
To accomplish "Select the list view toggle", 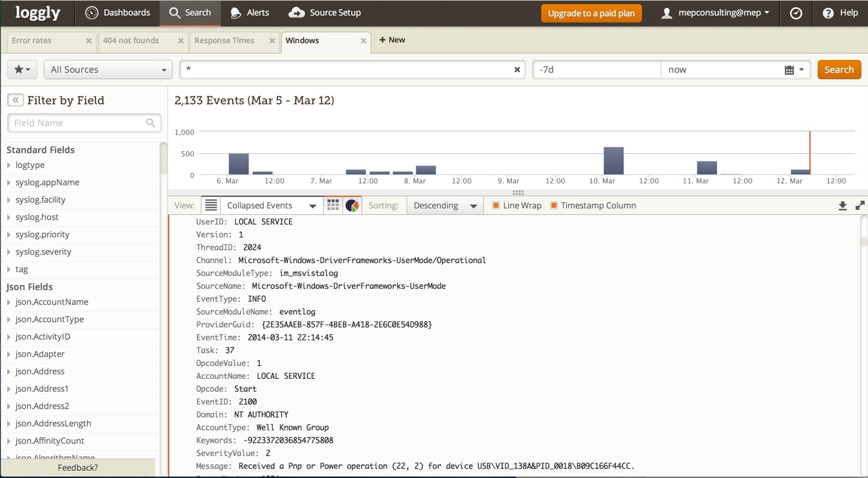I will (211, 205).
